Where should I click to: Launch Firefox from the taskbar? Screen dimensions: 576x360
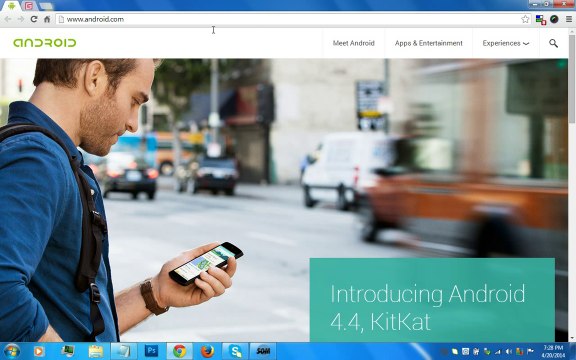click(x=207, y=351)
